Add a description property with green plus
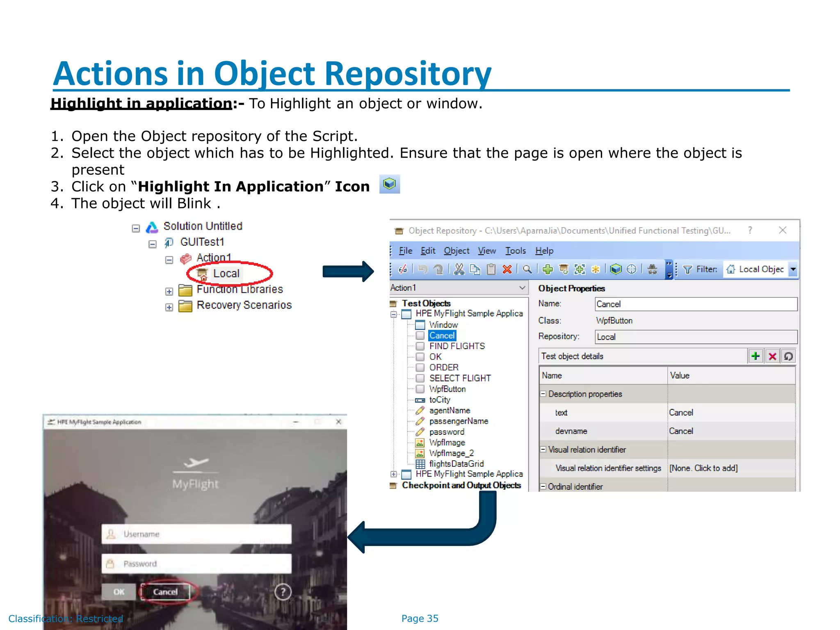 (756, 356)
